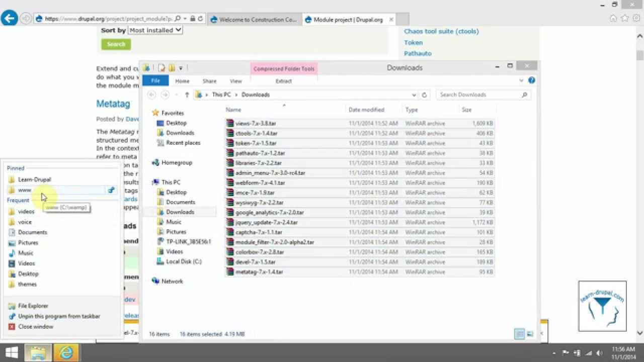The width and height of the screenshot is (644, 362).
Task: Click the views-7.x-3.8.tar archive icon
Action: pos(230,123)
